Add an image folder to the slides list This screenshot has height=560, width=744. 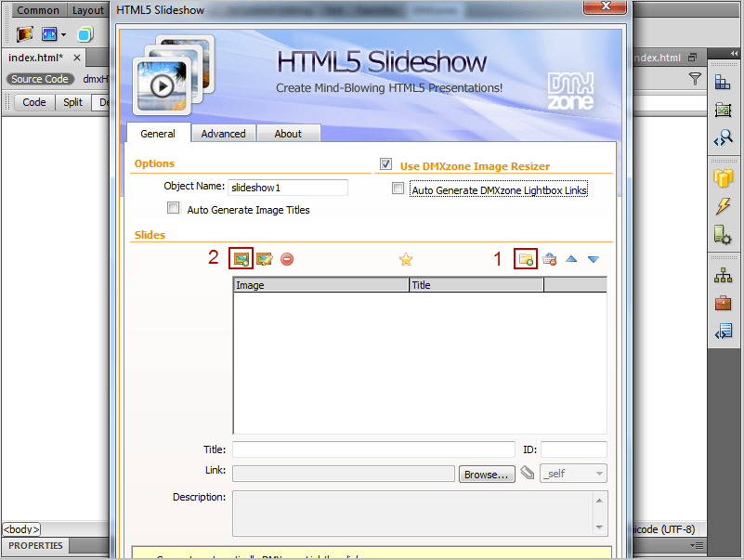(526, 259)
